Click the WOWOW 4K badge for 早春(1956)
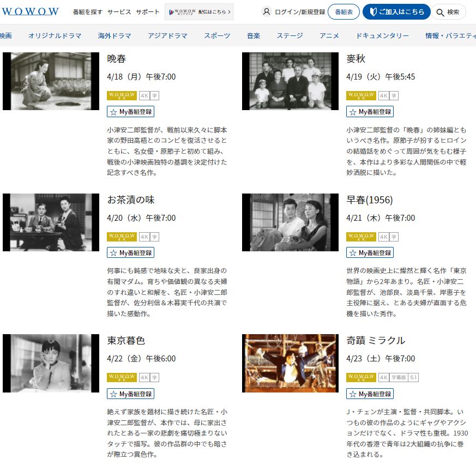The height and width of the screenshot is (465, 476). coord(361,237)
